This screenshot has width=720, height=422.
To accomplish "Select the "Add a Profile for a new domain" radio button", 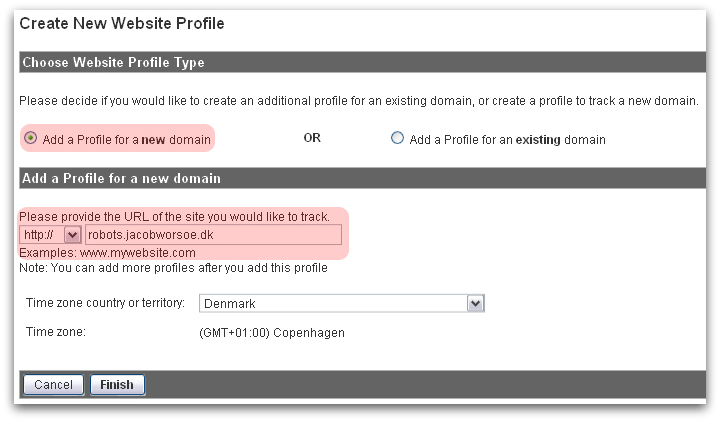I will coord(32,139).
